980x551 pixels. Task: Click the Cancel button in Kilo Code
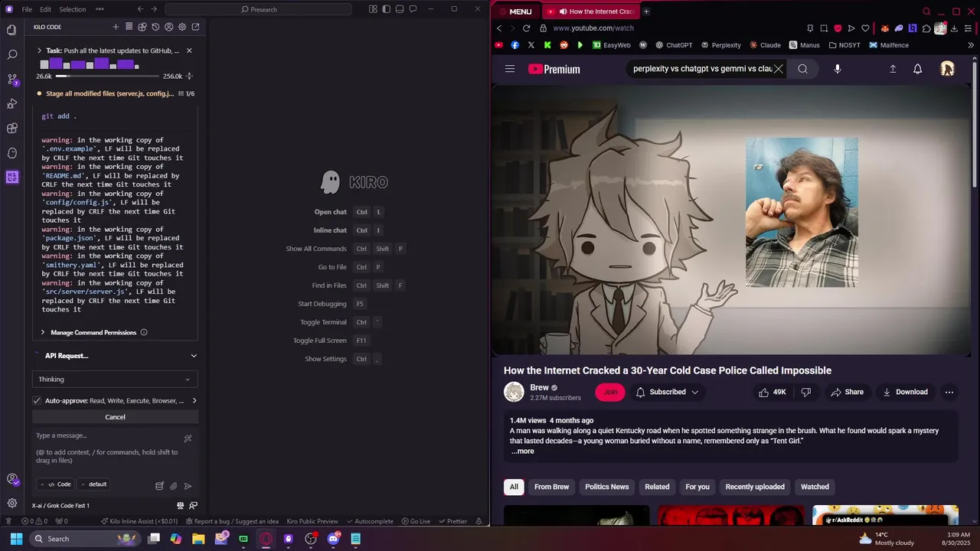[x=115, y=417]
